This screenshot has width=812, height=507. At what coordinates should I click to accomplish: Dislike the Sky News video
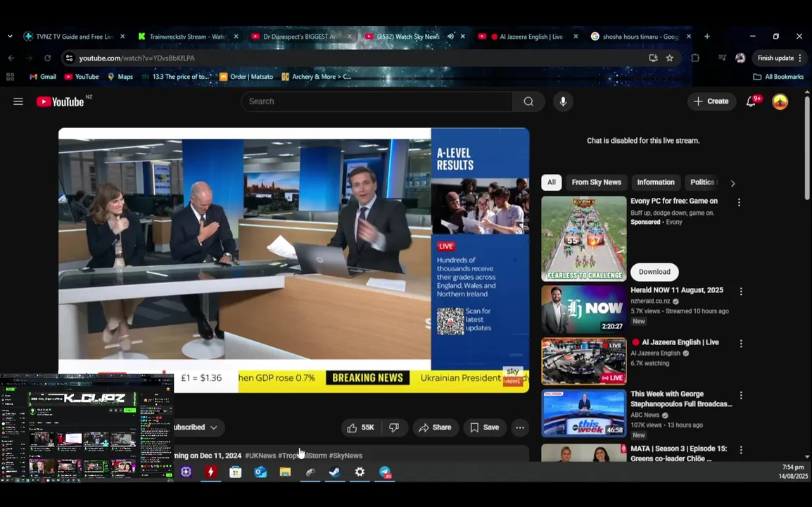pyautogui.click(x=394, y=427)
